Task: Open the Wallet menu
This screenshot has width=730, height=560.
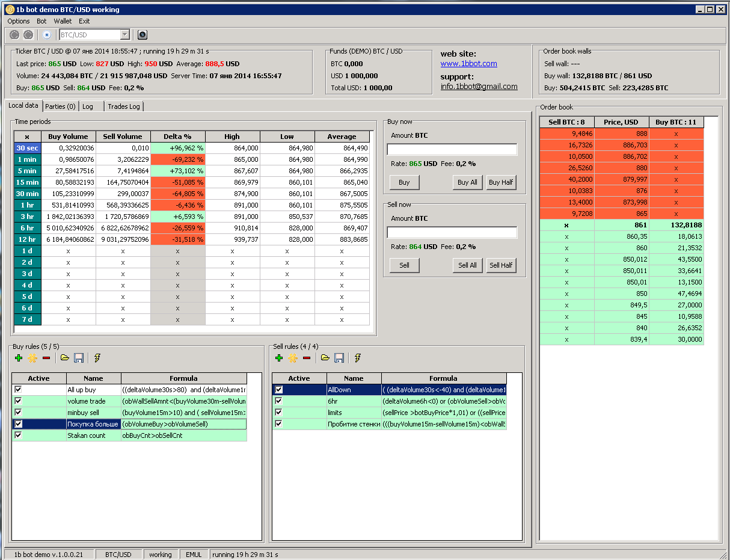Action: coord(63,21)
